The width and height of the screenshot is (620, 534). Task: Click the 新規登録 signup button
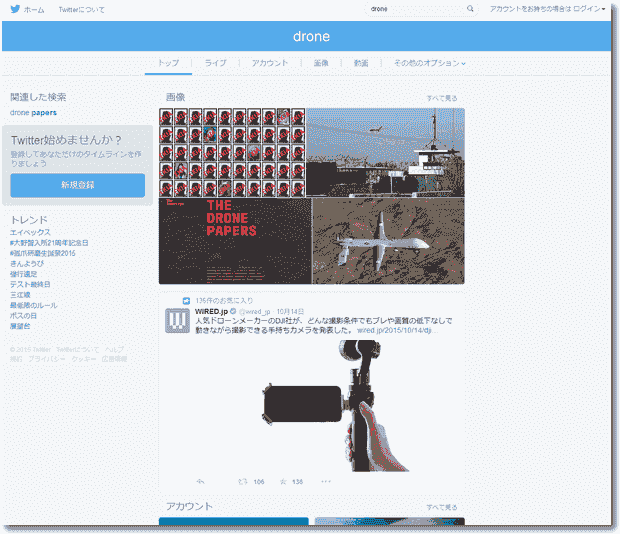pyautogui.click(x=78, y=185)
